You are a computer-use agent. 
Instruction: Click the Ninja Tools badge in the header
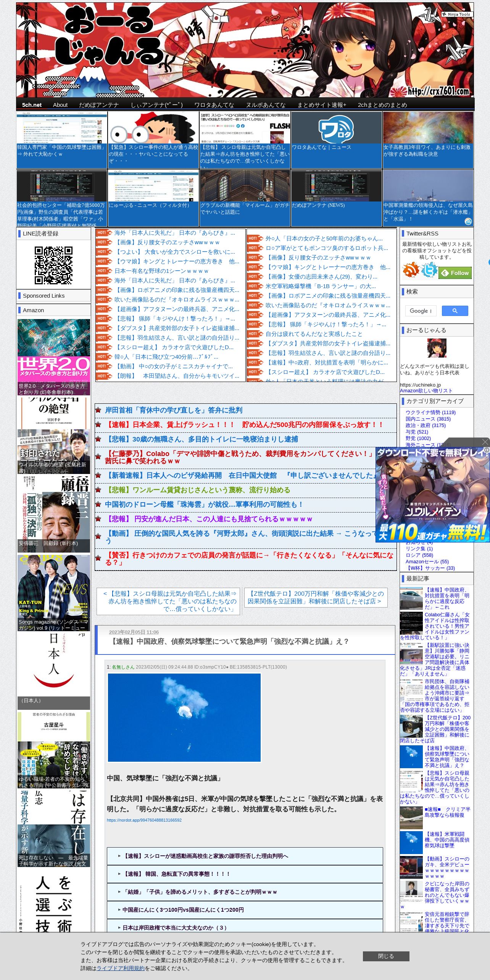click(457, 14)
